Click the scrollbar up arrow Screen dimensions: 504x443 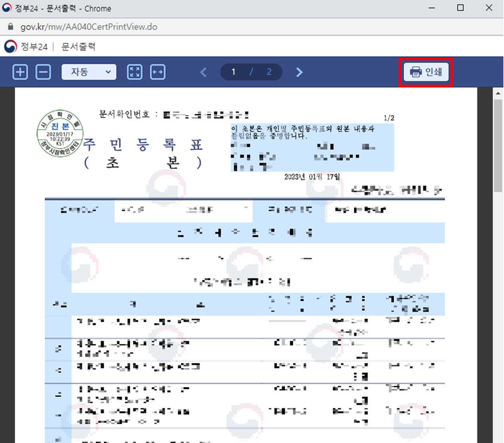tap(498, 93)
